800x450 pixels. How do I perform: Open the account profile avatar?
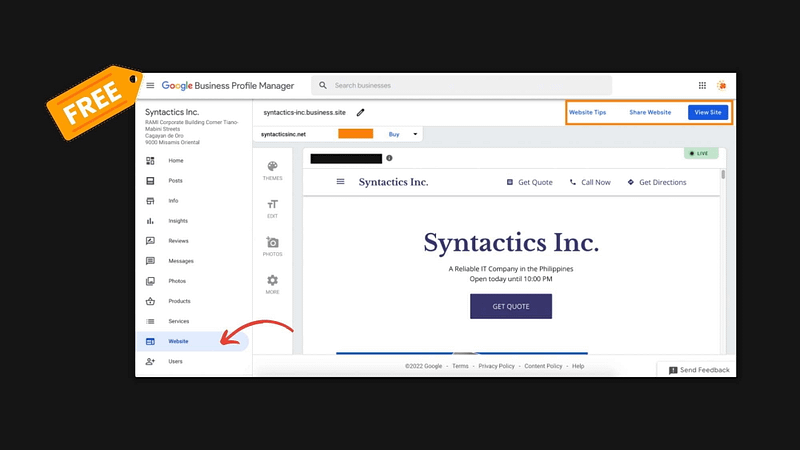(x=721, y=85)
